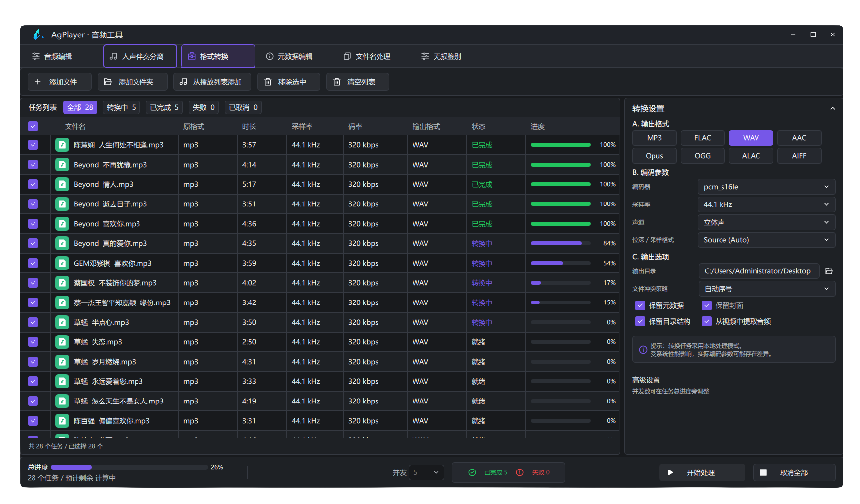This screenshot has width=860, height=504.
Task: Filter tasks by 已取消 0
Action: tap(243, 107)
